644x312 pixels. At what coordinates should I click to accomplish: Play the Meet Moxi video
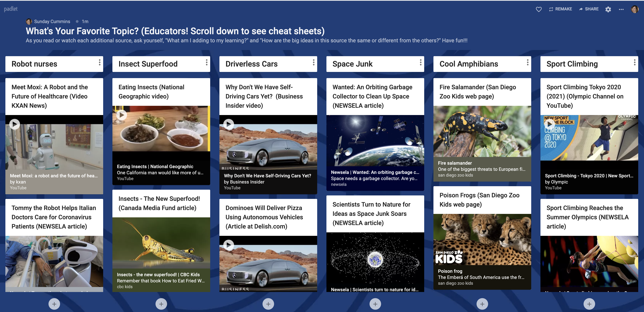tap(14, 124)
